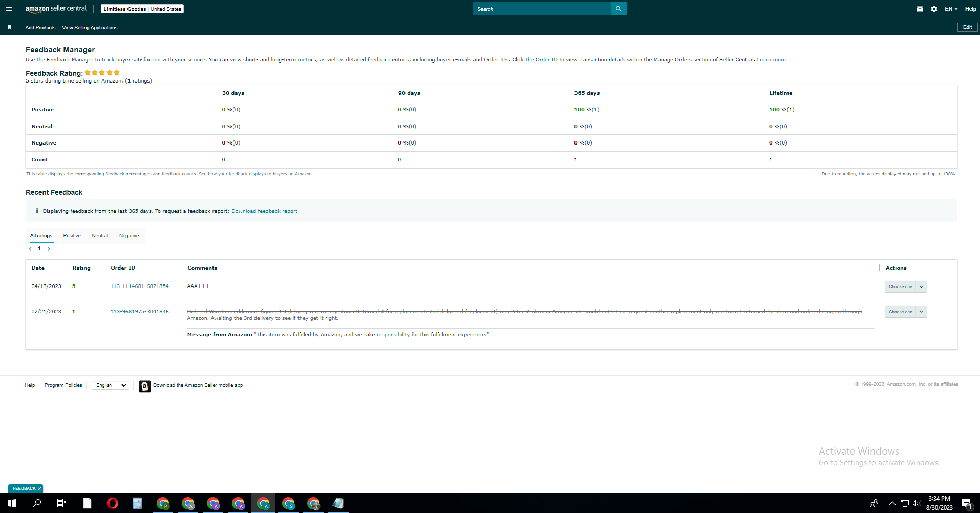The height and width of the screenshot is (513, 980).
Task: Click into the Search input field
Action: tap(542, 9)
